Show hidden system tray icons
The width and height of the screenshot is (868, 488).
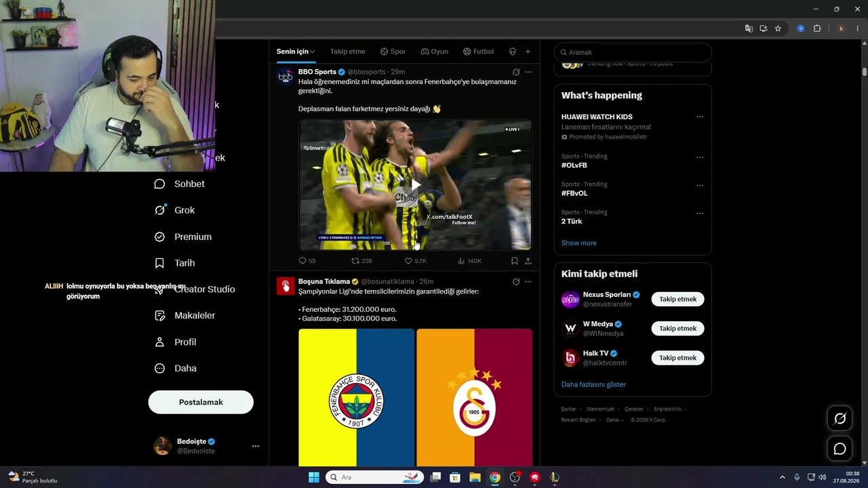click(x=782, y=477)
